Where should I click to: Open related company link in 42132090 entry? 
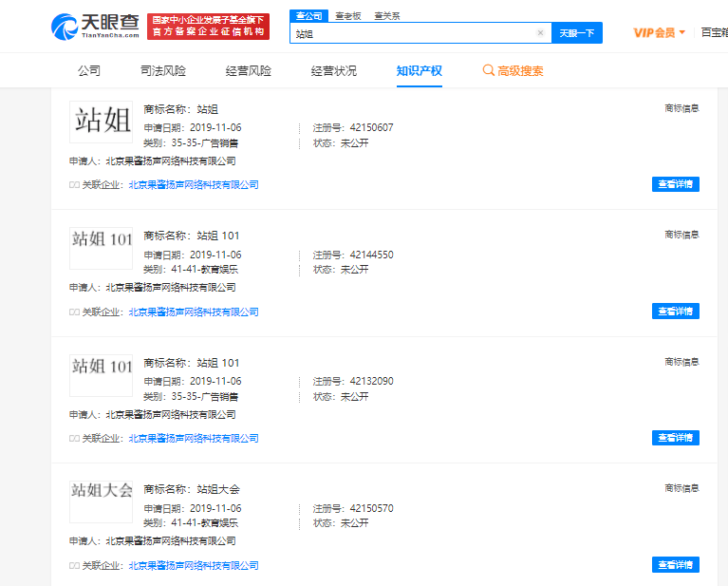(x=194, y=438)
